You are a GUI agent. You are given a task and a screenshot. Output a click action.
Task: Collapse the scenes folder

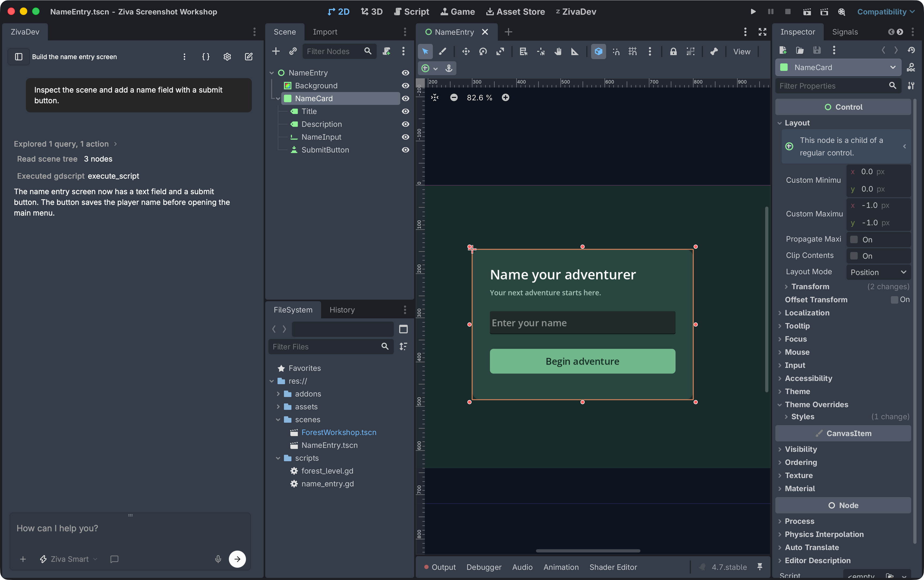point(278,420)
